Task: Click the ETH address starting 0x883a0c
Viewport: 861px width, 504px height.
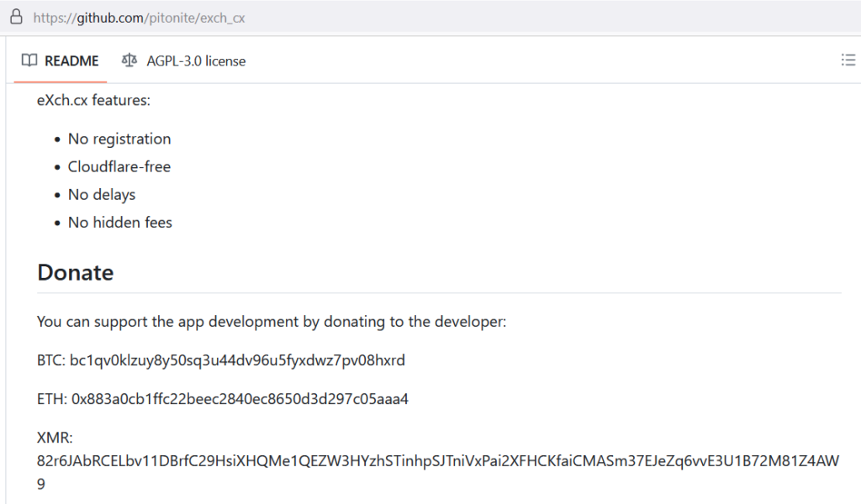Action: point(240,399)
